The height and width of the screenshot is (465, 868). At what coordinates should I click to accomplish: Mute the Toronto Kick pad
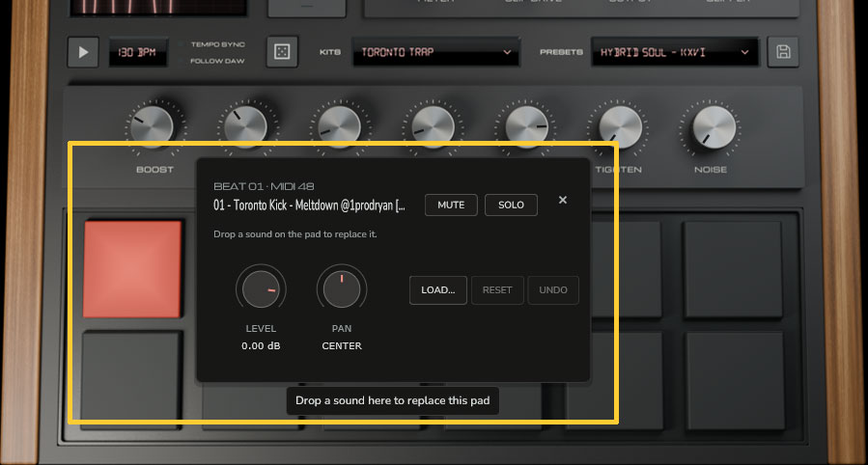[x=451, y=205]
